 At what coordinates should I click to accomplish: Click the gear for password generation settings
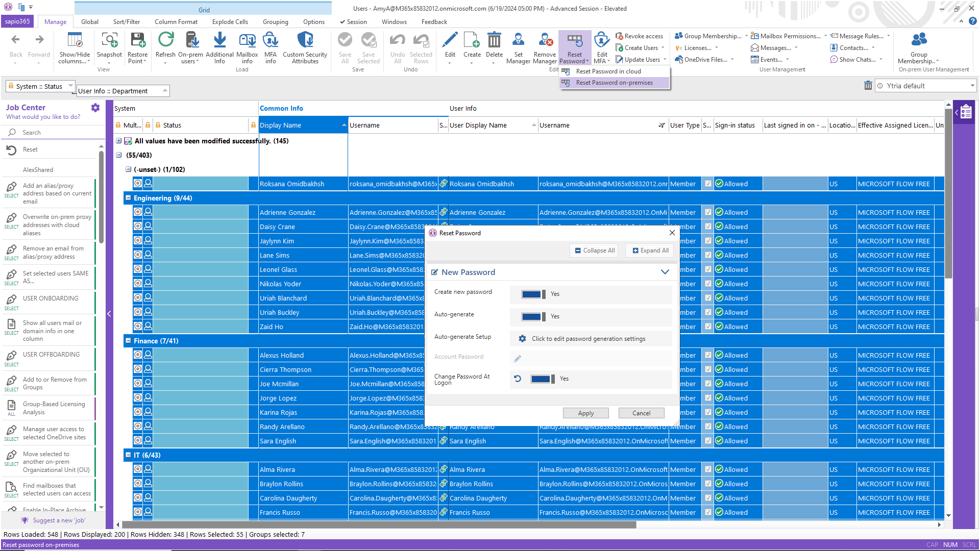522,339
